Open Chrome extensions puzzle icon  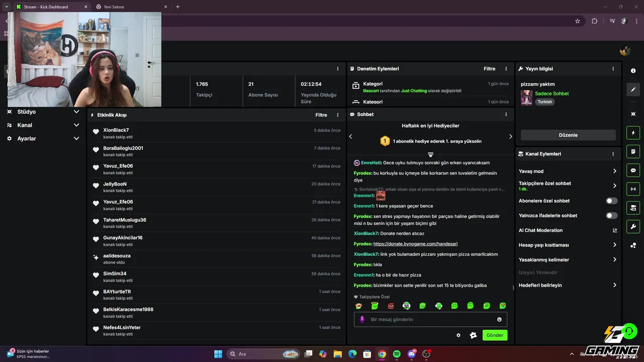595,21
